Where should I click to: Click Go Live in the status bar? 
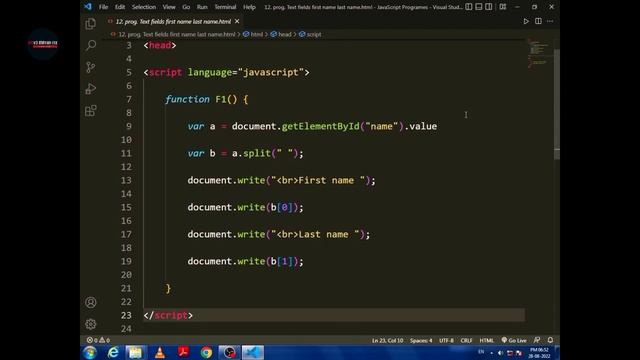point(514,340)
